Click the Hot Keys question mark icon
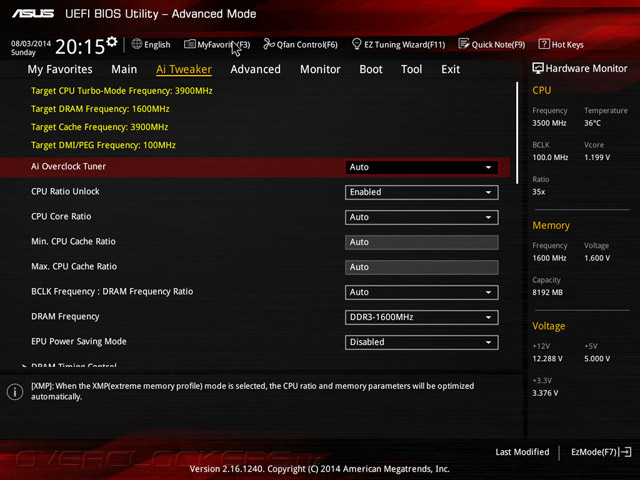This screenshot has width=640, height=480. point(544,44)
